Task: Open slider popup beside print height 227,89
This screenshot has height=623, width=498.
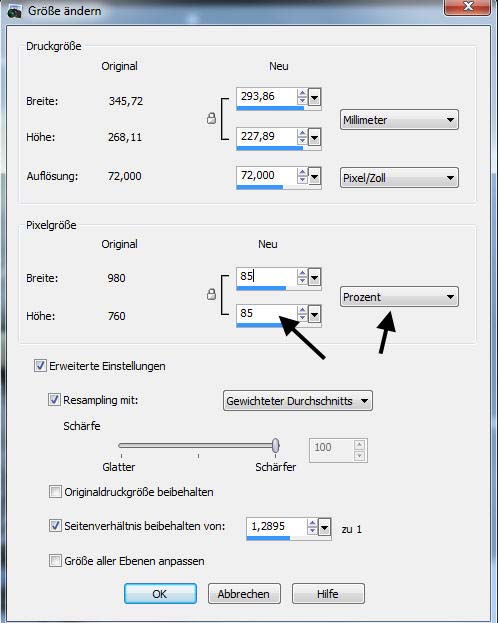Action: click(314, 137)
